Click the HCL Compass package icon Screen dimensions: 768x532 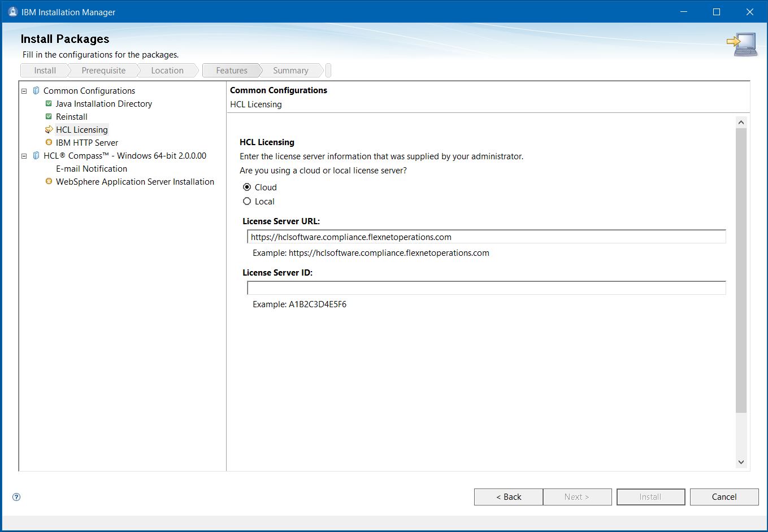tap(36, 155)
